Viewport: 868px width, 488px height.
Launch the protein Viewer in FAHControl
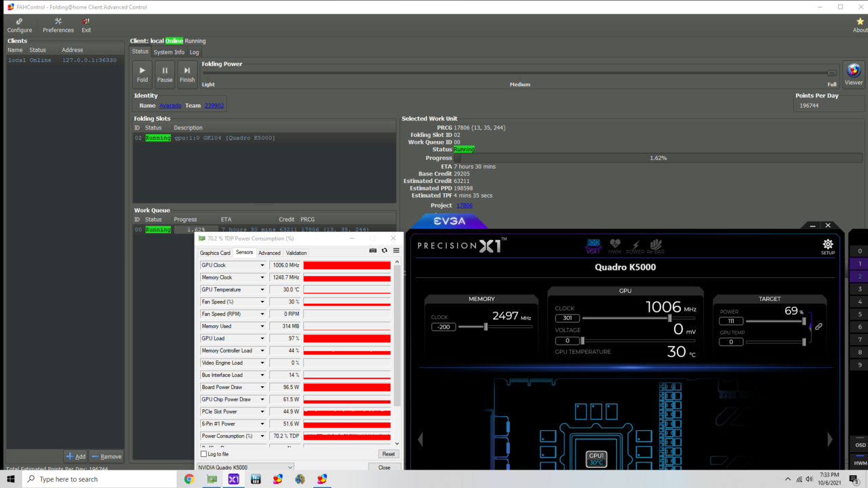853,71
